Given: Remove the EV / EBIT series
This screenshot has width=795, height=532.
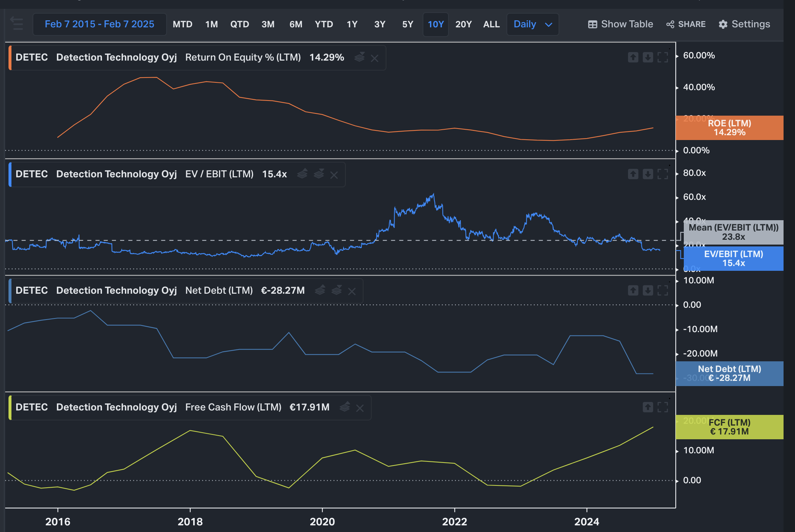Looking at the screenshot, I should pos(334,175).
